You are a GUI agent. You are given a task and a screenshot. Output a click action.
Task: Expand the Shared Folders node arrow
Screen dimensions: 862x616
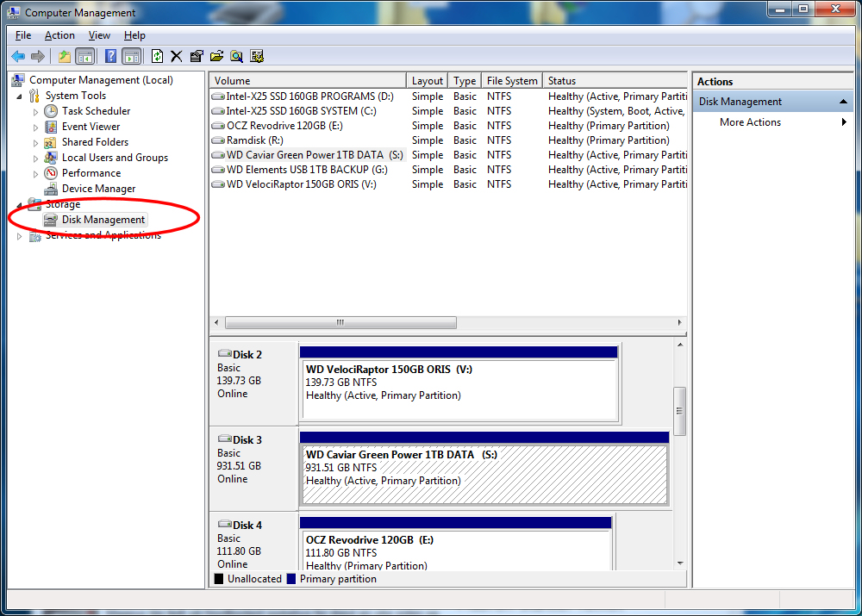click(35, 143)
